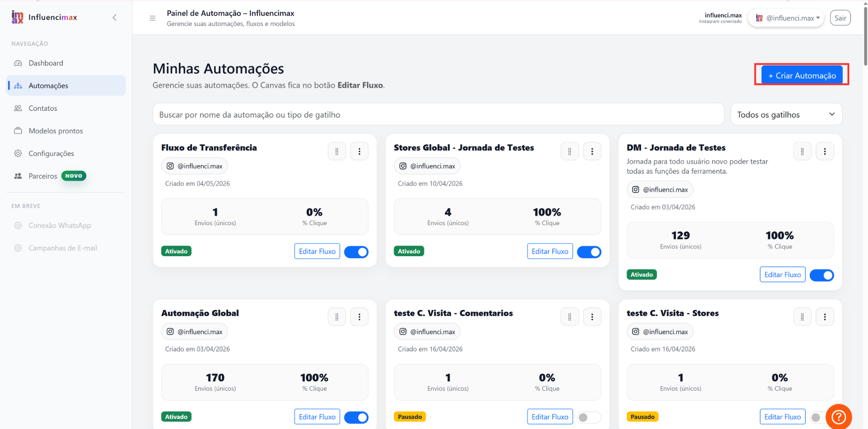Click Editar Fluxo on teste C. Visita - Stores

click(x=783, y=417)
